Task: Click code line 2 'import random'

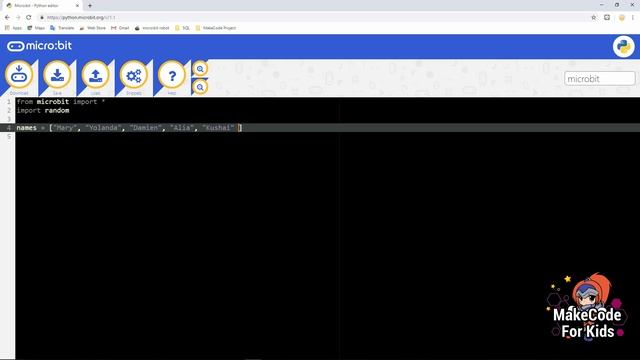Action: pyautogui.click(x=43, y=111)
